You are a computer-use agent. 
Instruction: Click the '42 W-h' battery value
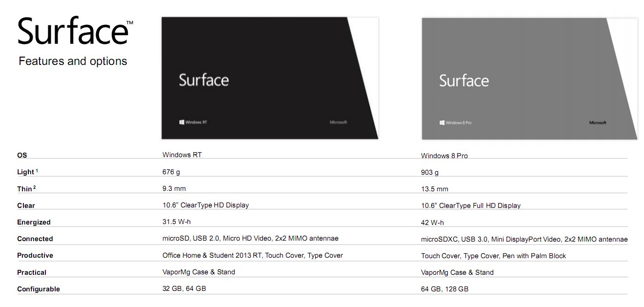click(x=432, y=223)
